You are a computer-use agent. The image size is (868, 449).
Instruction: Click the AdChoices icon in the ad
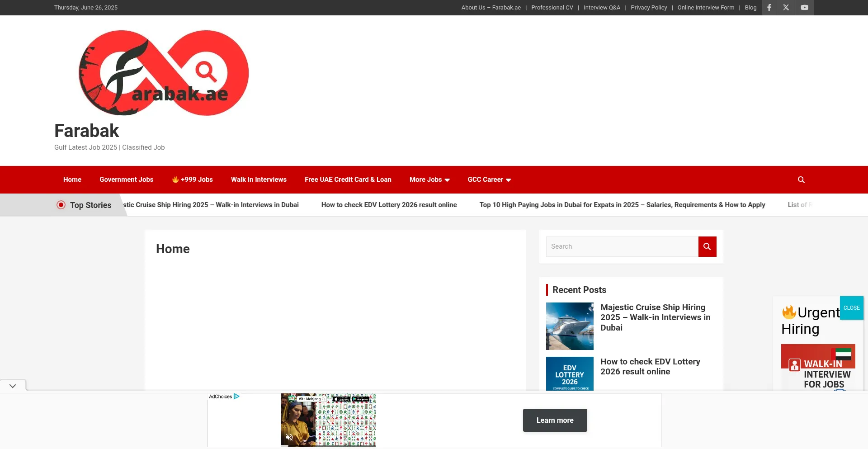click(x=236, y=397)
